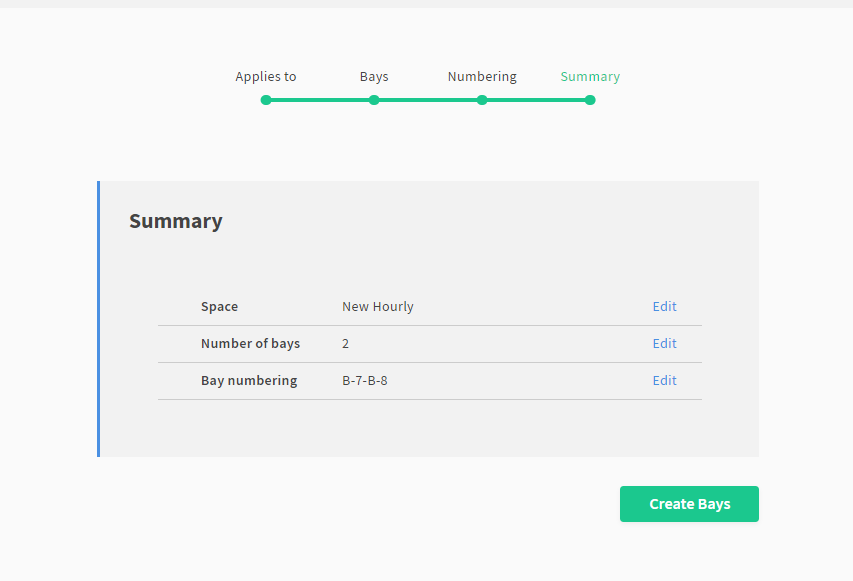Click the bay count value 2

pos(346,344)
